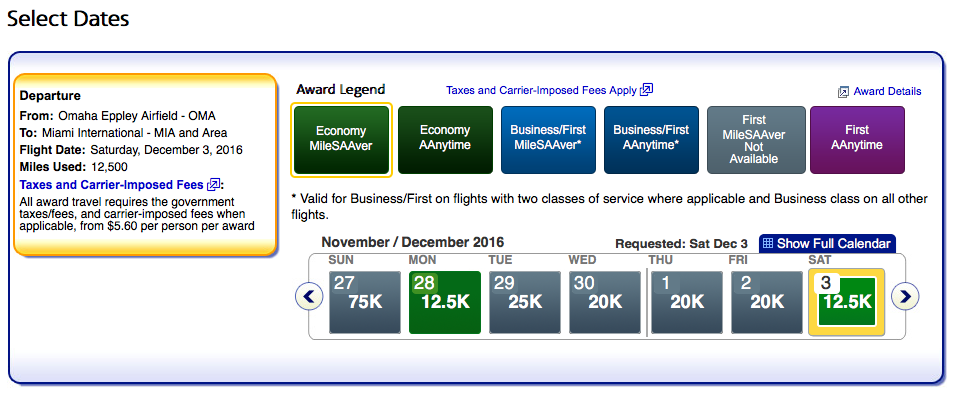Select Economy AAnytime award type
This screenshot has width=957, height=393.
tap(445, 140)
